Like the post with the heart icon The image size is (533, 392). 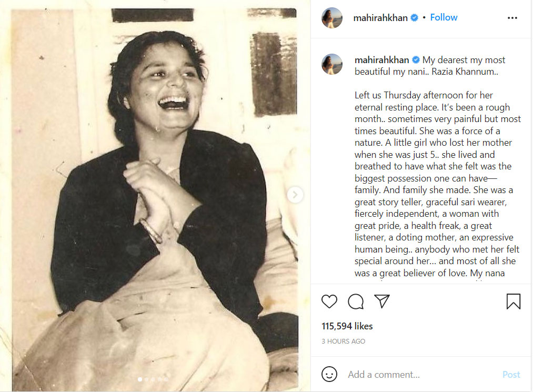pyautogui.click(x=329, y=301)
